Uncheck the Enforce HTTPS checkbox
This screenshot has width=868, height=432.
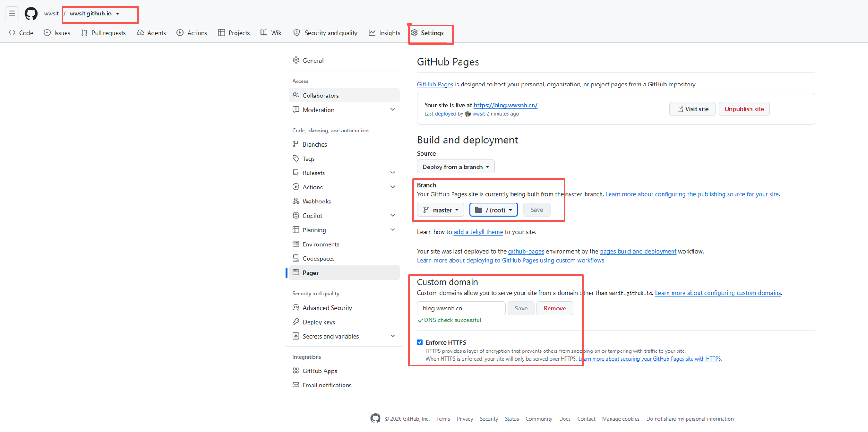pos(420,342)
